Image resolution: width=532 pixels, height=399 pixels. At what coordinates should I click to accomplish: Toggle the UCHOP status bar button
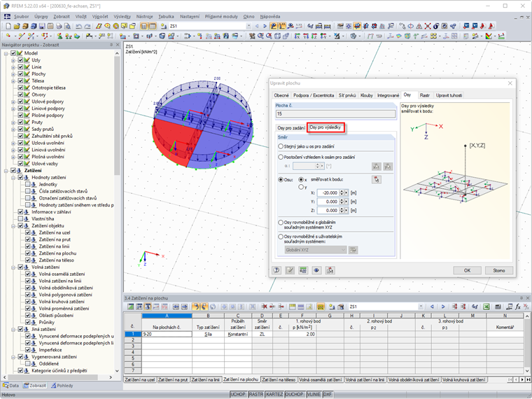pos(238,394)
